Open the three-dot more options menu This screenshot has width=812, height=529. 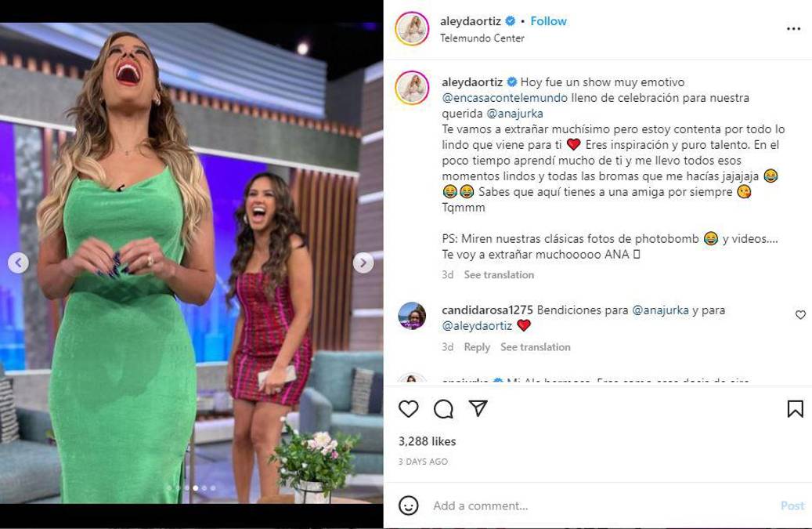pyautogui.click(x=793, y=29)
